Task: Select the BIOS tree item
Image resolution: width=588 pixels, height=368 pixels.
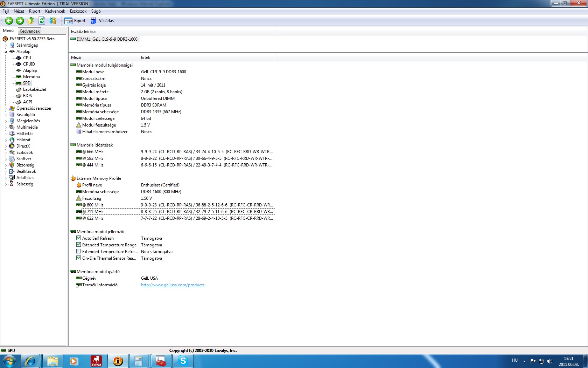Action: tap(27, 96)
